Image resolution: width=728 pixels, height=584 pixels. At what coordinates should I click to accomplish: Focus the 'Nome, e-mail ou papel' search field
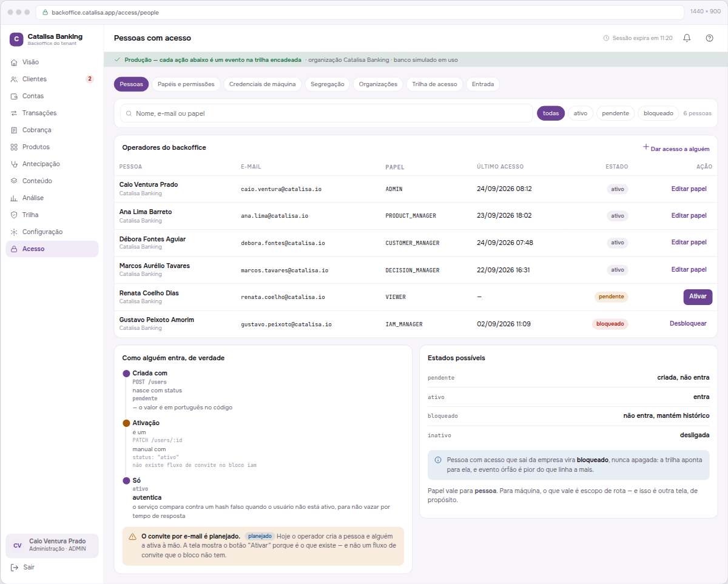(326, 113)
